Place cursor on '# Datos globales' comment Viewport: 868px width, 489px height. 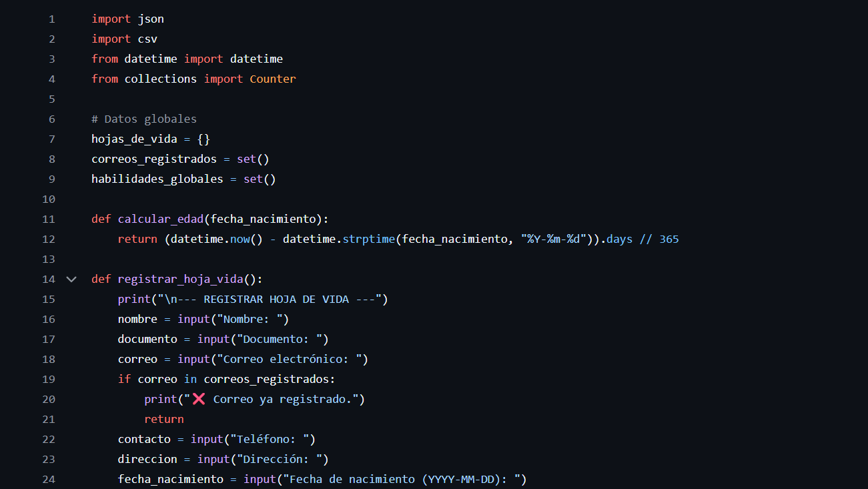144,119
